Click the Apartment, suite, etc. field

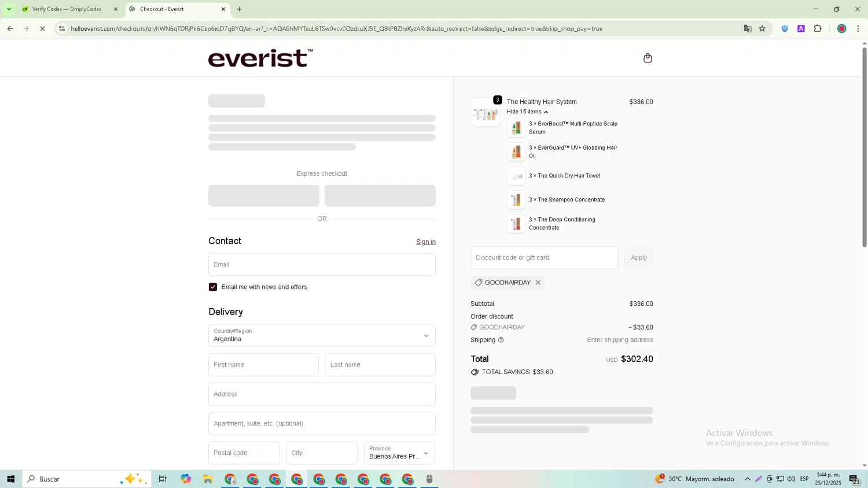[x=322, y=424]
